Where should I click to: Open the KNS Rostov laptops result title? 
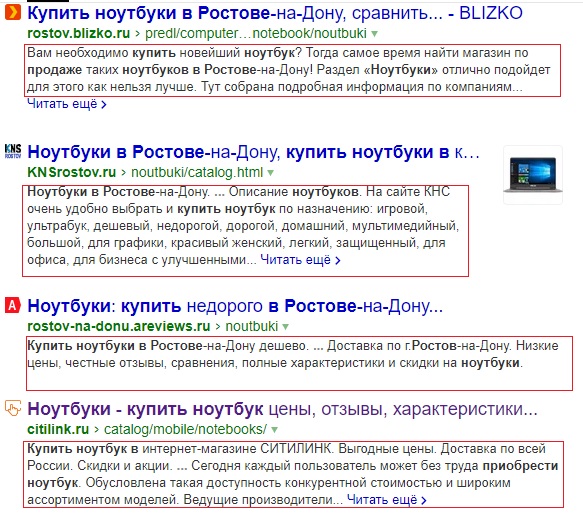point(254,152)
